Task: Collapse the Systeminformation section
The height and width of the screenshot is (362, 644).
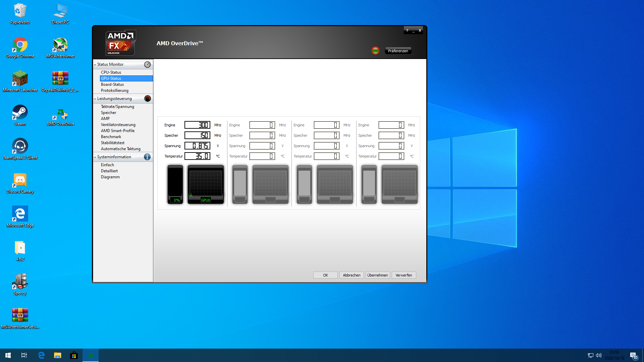Action: (x=95, y=157)
